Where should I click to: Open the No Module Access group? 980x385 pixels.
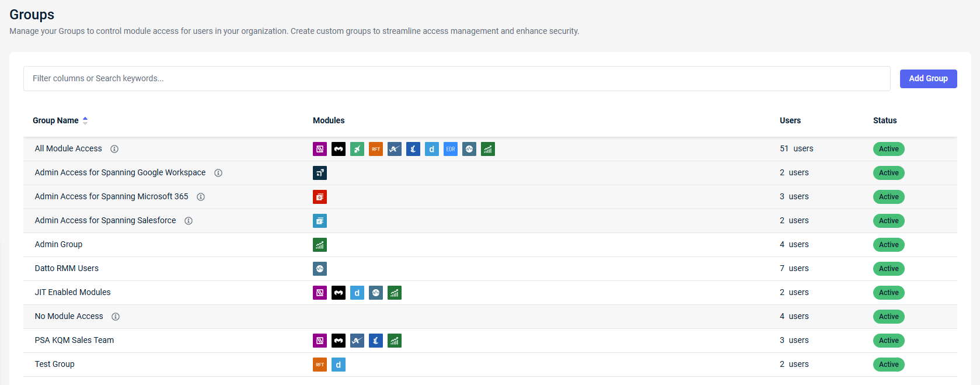click(x=69, y=316)
